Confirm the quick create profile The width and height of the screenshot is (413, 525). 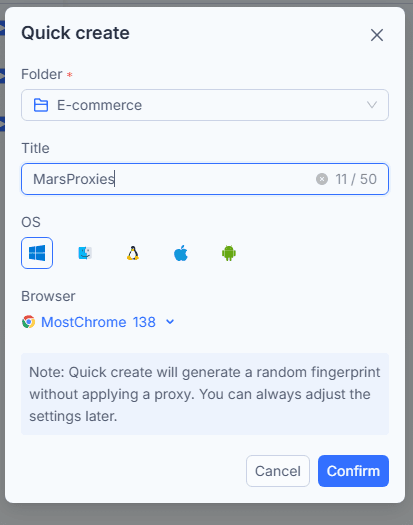[353, 471]
